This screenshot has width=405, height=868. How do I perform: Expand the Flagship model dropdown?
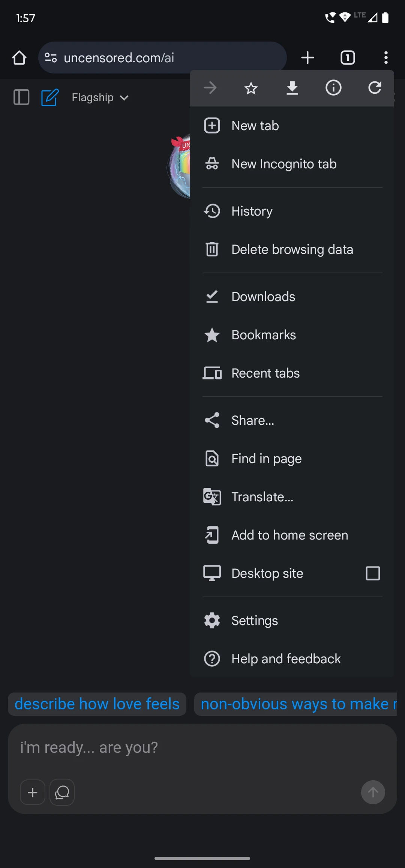[x=99, y=97]
